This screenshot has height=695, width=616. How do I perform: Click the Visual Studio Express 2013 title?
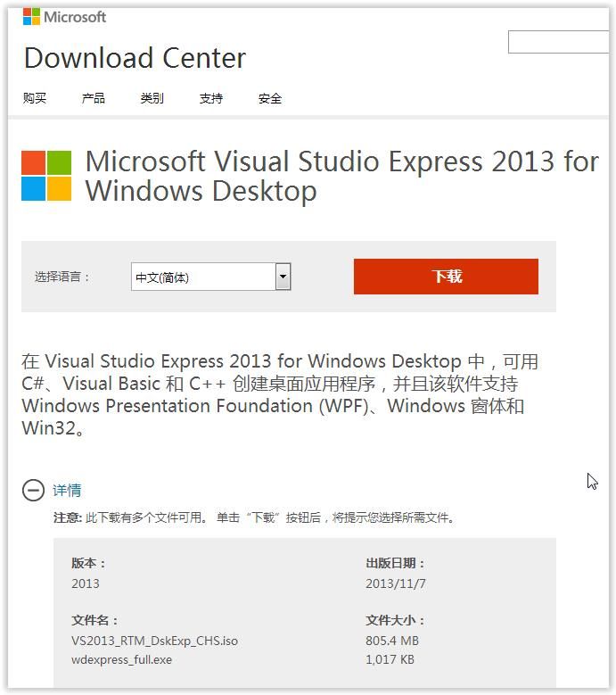click(x=341, y=176)
